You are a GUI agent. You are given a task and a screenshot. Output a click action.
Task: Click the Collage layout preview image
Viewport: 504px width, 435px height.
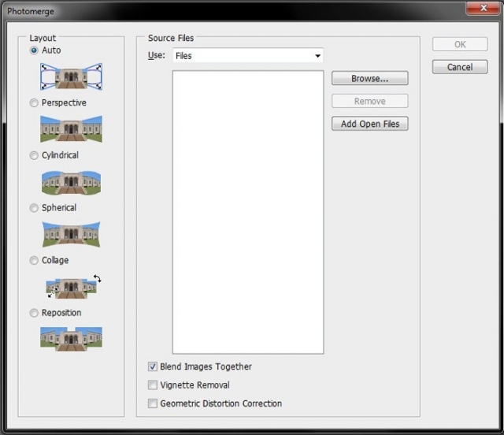coord(72,287)
